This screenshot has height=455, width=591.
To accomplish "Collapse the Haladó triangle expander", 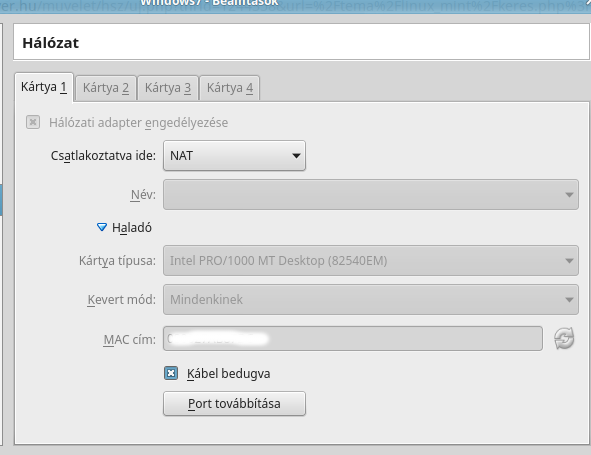I will tap(102, 227).
